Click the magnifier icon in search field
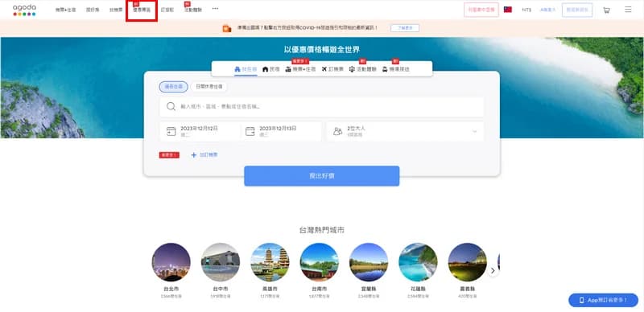 pos(171,106)
